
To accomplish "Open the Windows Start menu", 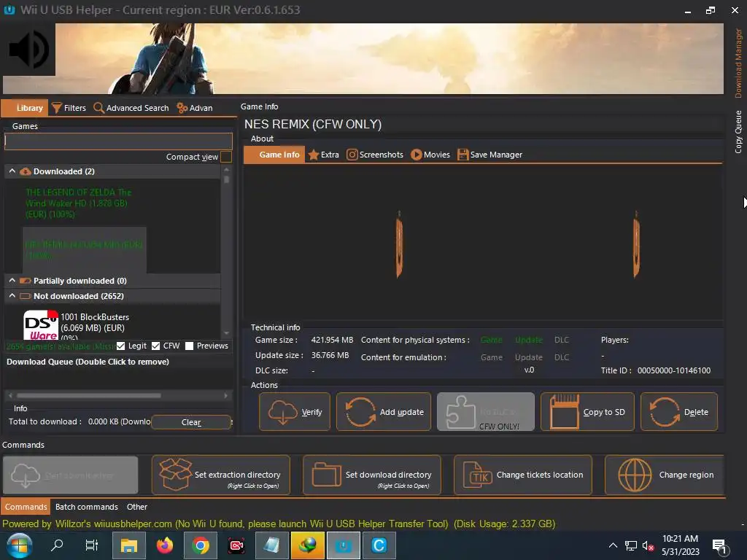I will [x=19, y=545].
